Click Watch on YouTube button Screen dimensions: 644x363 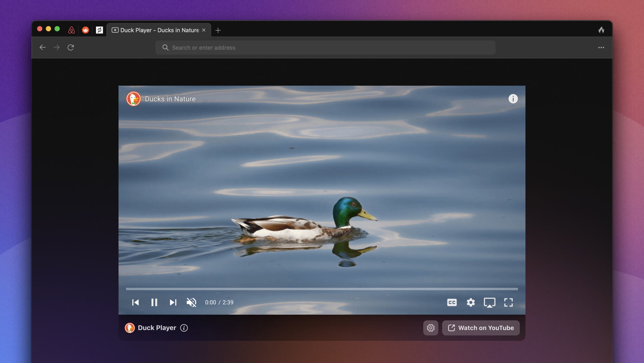pos(481,327)
